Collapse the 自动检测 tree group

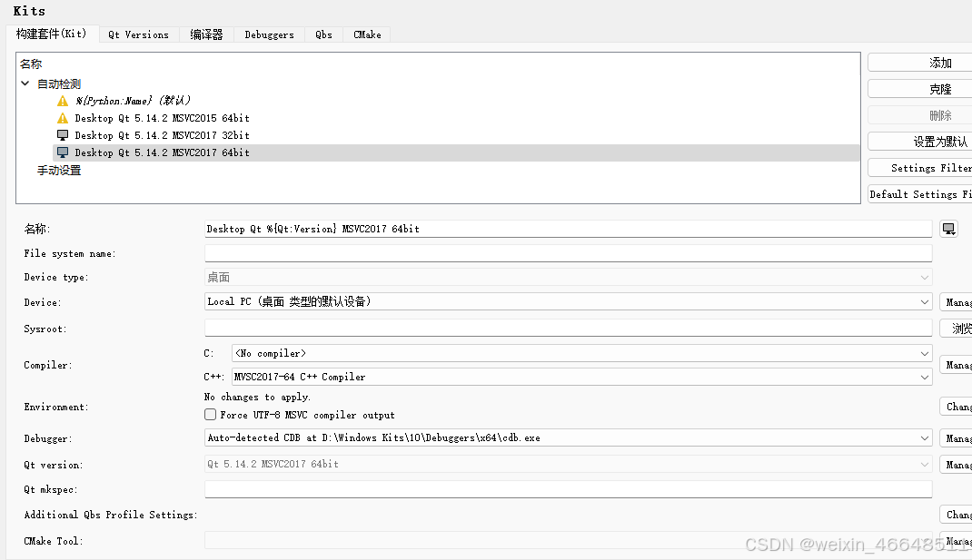25,84
